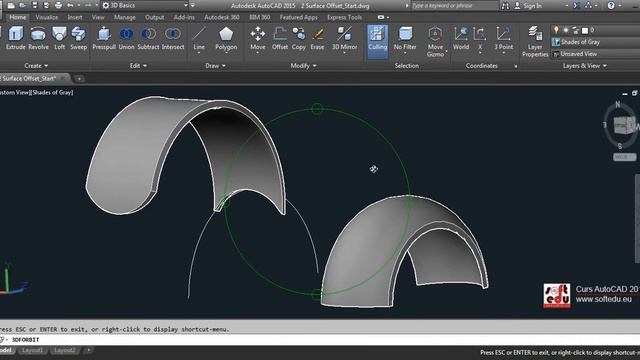This screenshot has height=360, width=640.
Task: Switch to the Manage ribbon tab
Action: click(x=124, y=17)
